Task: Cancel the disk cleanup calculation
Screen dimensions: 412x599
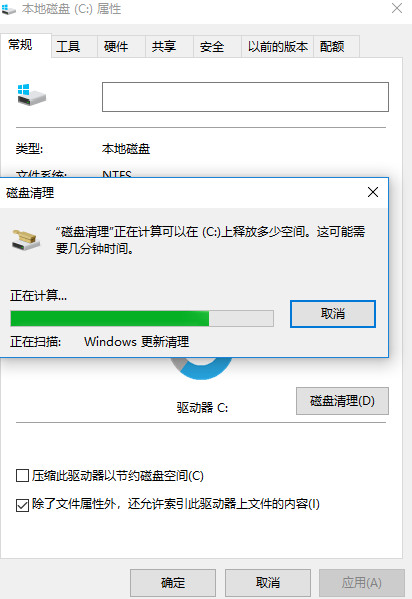Action: coord(333,314)
